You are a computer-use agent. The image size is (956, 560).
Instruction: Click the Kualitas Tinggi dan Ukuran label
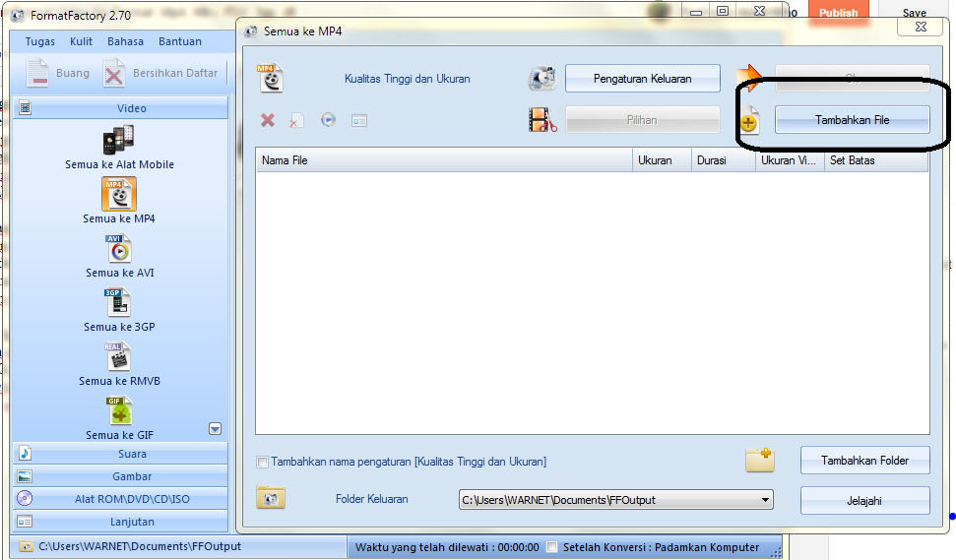(408, 79)
